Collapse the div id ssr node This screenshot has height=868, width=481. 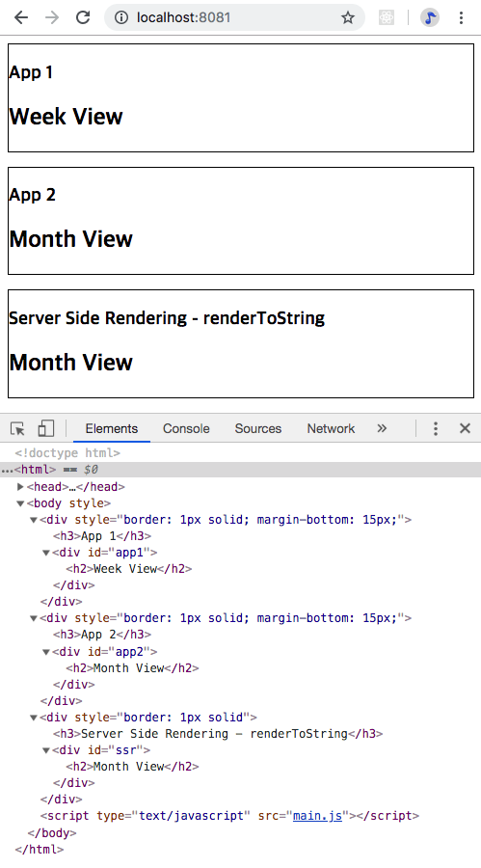coord(46,750)
